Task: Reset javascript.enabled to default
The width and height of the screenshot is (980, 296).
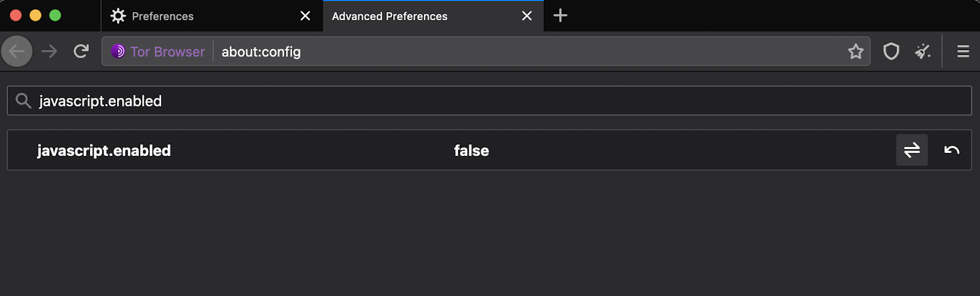Action: [x=952, y=150]
